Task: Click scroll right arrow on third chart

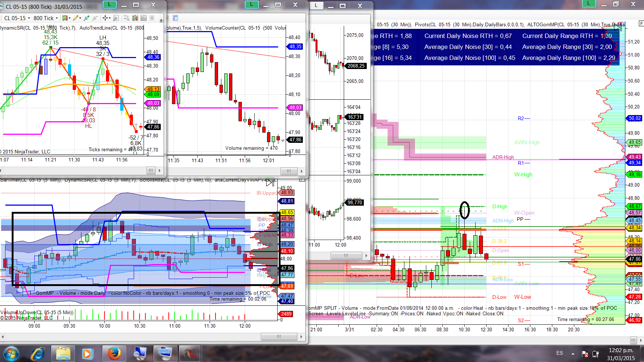Action: pos(366,256)
